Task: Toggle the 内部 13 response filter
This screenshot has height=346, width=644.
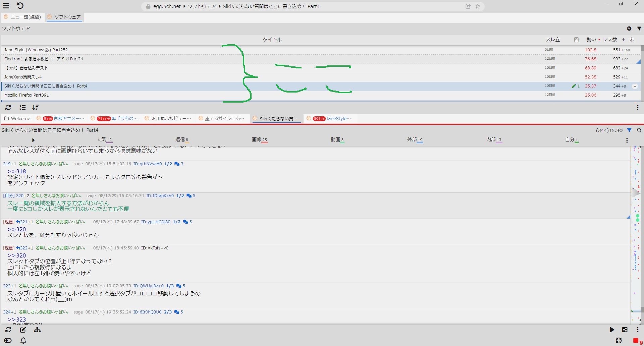Action: pos(494,139)
